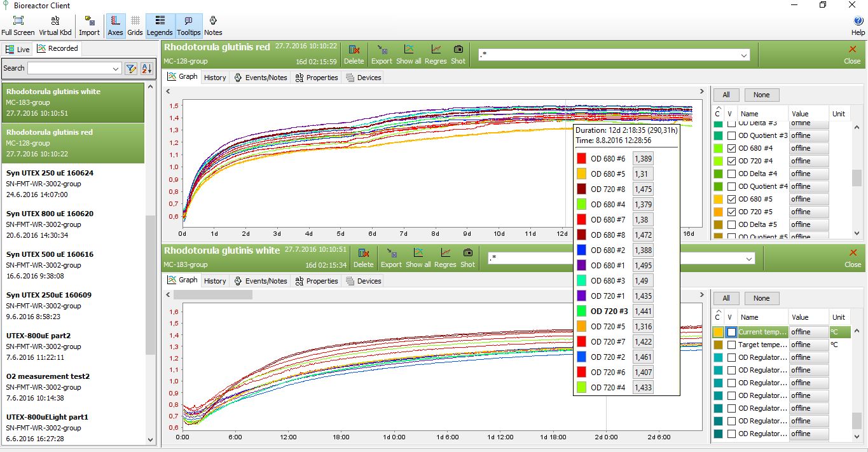Click the None button in top legend
Image resolution: width=868 pixels, height=452 pixels.
coord(761,95)
